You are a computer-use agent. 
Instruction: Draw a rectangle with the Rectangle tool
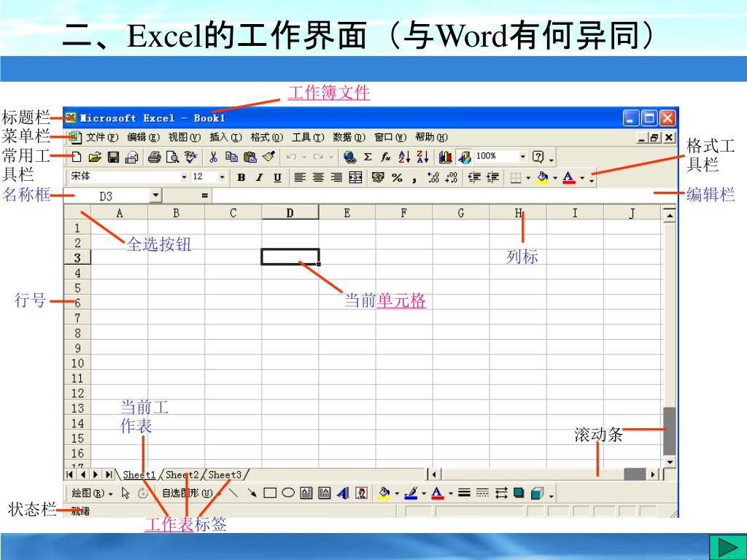tap(270, 493)
